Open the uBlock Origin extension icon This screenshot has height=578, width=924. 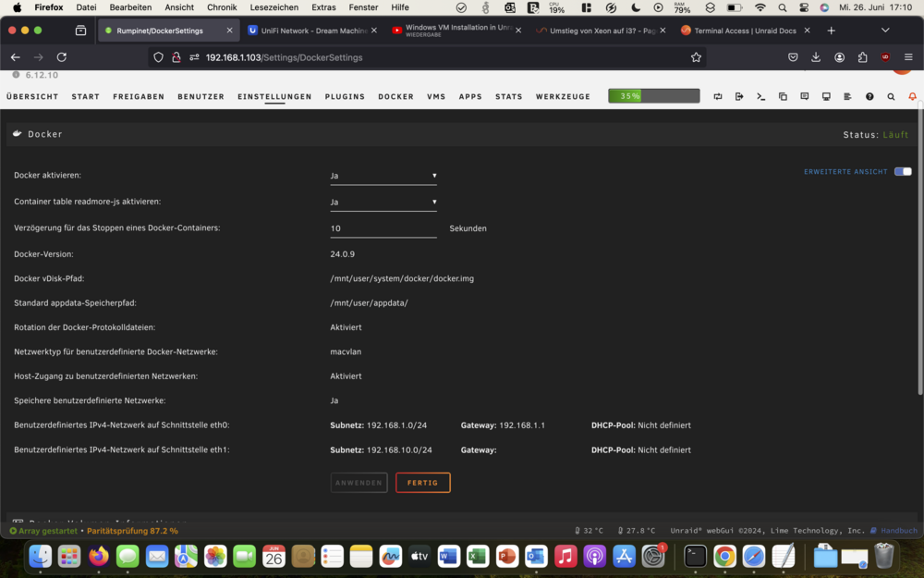point(885,57)
